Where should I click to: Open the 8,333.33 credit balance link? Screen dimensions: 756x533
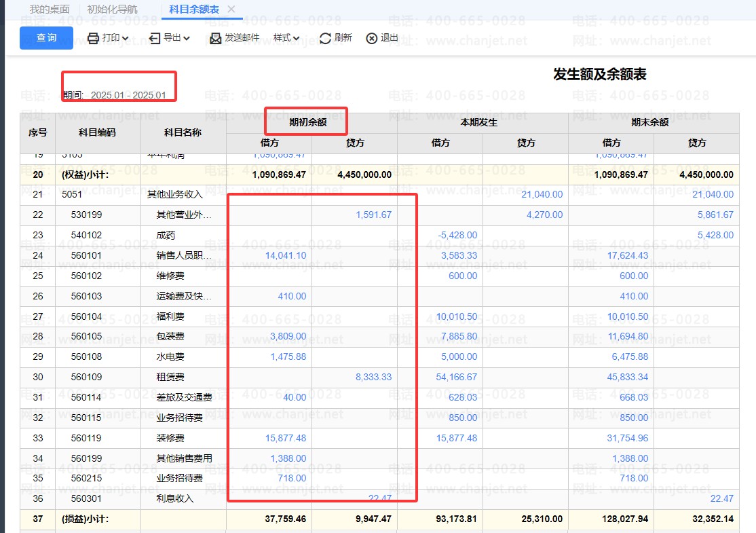pyautogui.click(x=373, y=377)
